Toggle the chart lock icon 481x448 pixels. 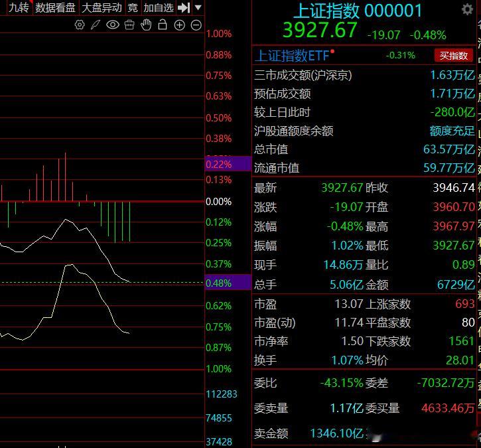(x=163, y=25)
